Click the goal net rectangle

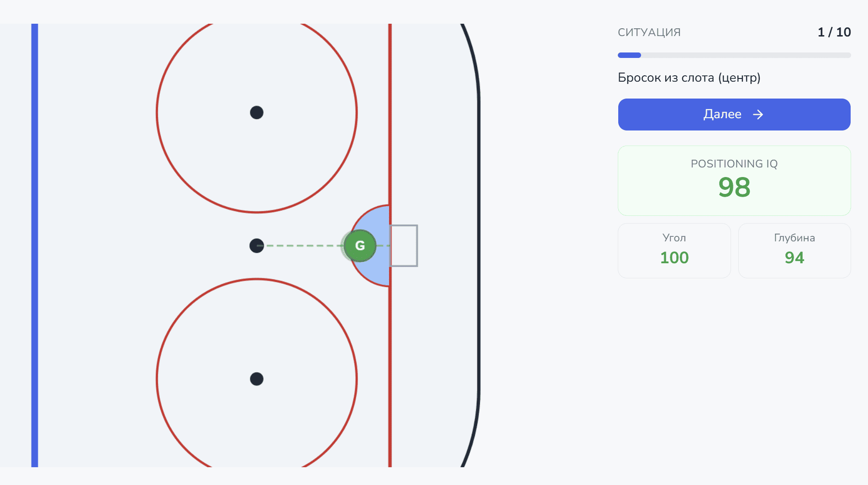404,245
